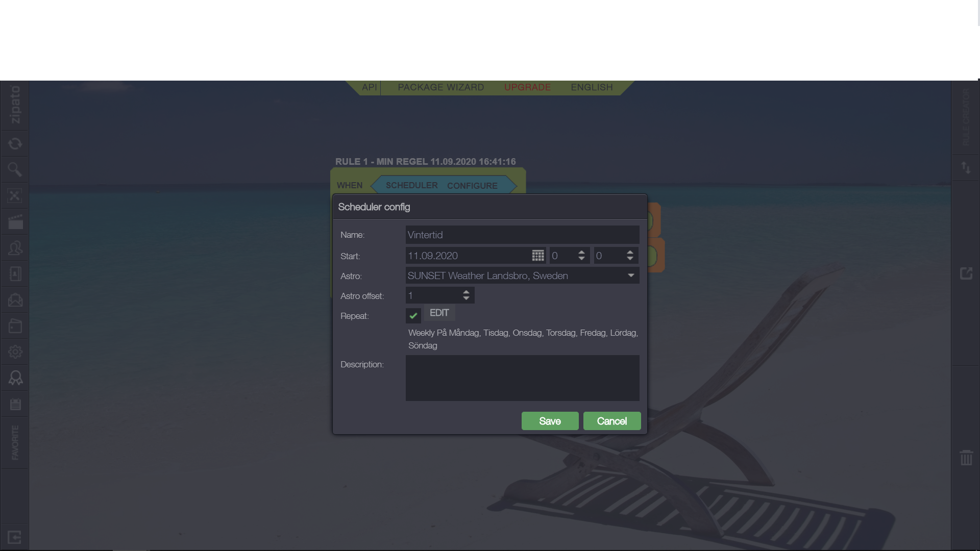Click the UPGRADE link

[x=527, y=87]
